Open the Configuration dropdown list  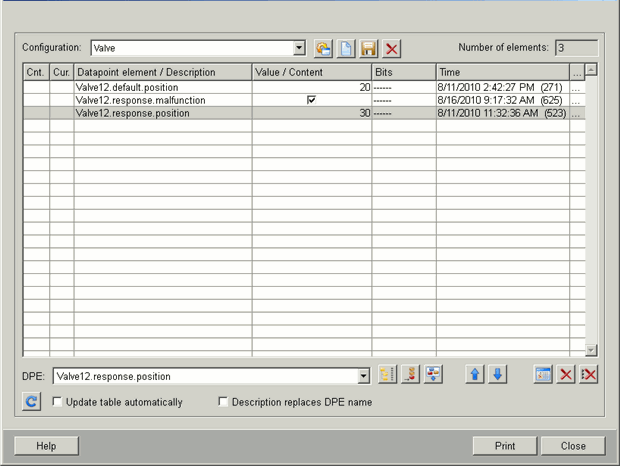[299, 48]
